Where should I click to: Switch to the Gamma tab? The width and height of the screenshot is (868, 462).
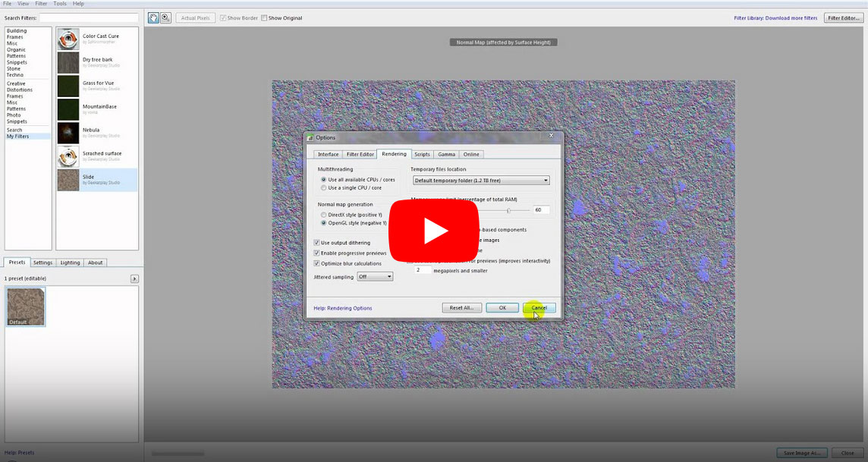[x=446, y=154]
